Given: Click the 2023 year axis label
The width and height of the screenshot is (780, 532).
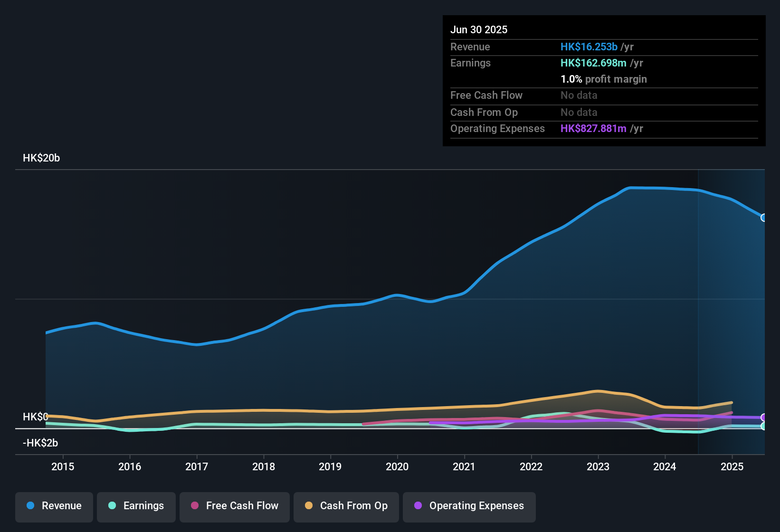Looking at the screenshot, I should [599, 467].
